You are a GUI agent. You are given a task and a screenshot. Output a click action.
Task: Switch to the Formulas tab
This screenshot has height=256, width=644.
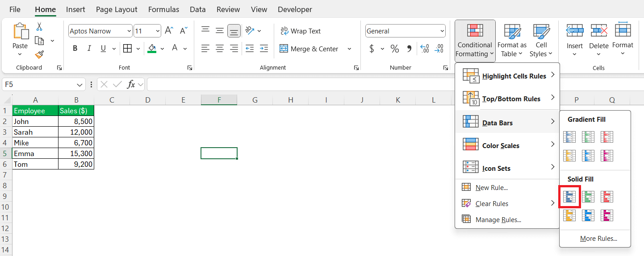click(163, 9)
